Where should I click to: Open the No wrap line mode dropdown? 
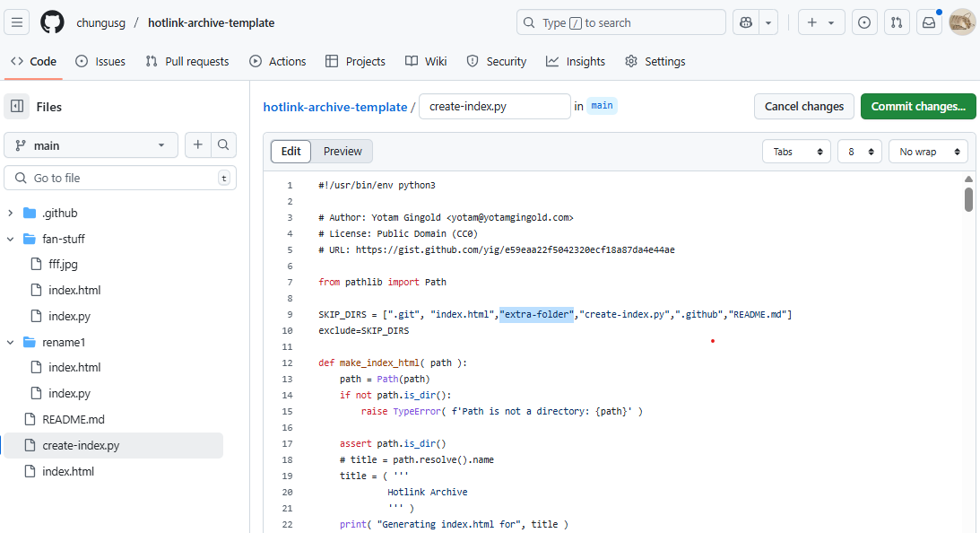pyautogui.click(x=928, y=152)
